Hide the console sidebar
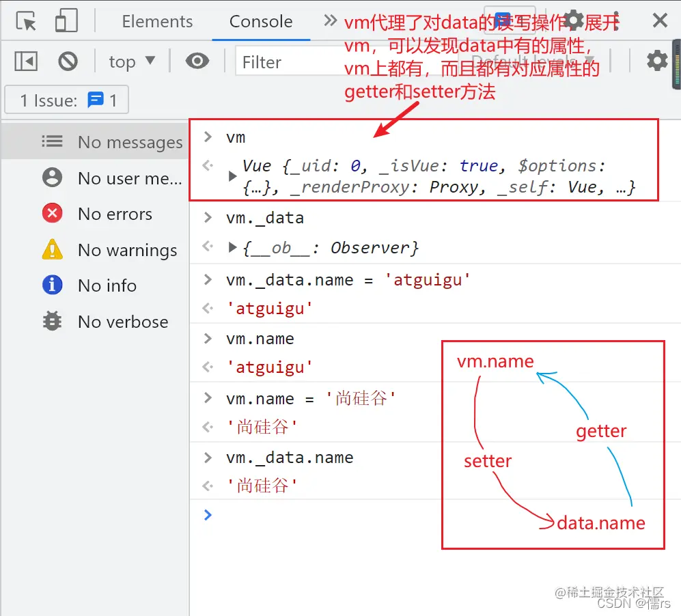The width and height of the screenshot is (681, 616). [26, 61]
